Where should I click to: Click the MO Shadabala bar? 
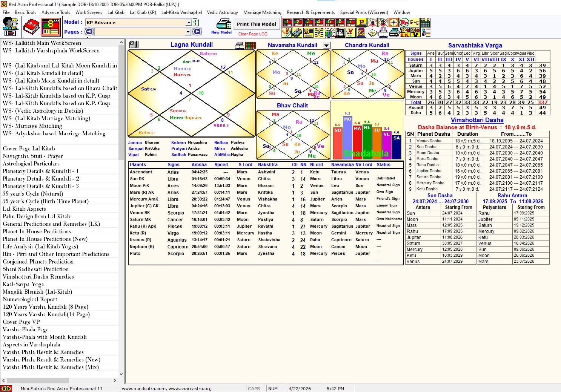point(347,138)
